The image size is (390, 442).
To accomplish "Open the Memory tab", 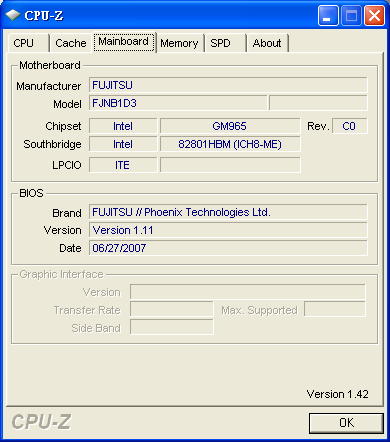I will tap(179, 43).
